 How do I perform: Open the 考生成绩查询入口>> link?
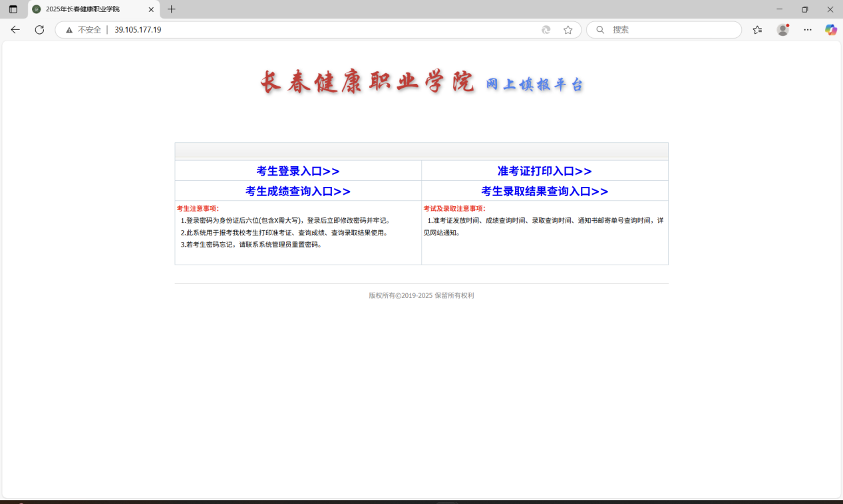(298, 191)
